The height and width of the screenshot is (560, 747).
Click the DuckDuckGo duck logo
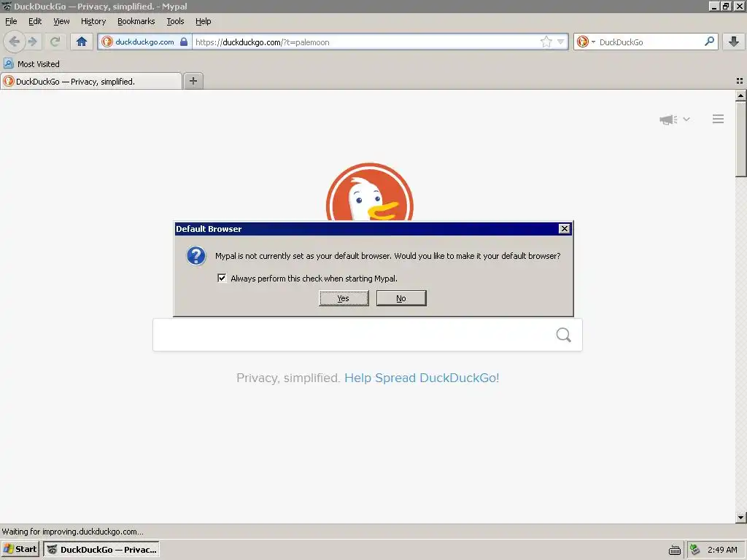370,192
